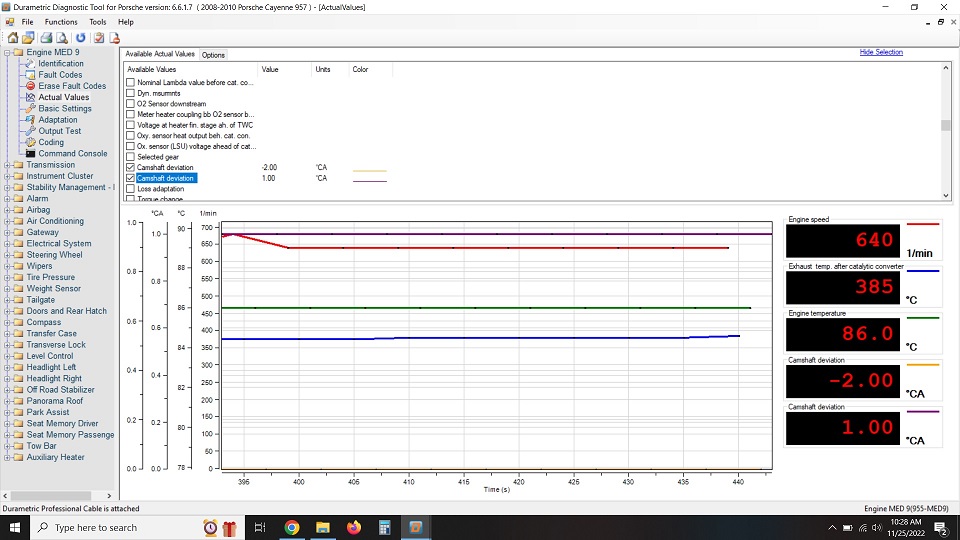Expand the Transmission tree node
Viewport: 960px width, 540px height.
(x=7, y=165)
